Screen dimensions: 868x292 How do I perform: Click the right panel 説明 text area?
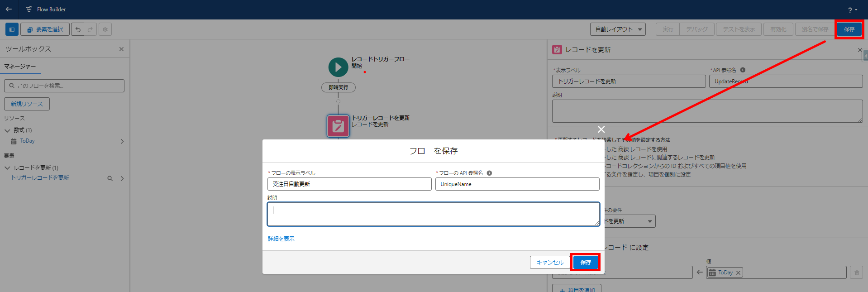[x=707, y=111]
